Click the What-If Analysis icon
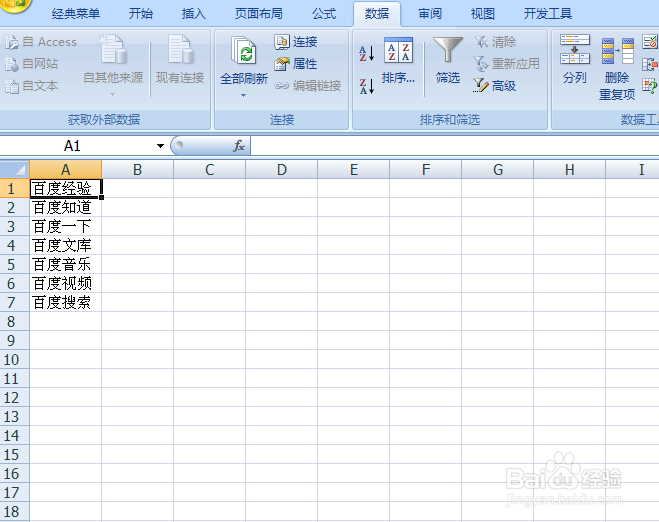Viewport: 659px width, 522px height. (x=650, y=86)
